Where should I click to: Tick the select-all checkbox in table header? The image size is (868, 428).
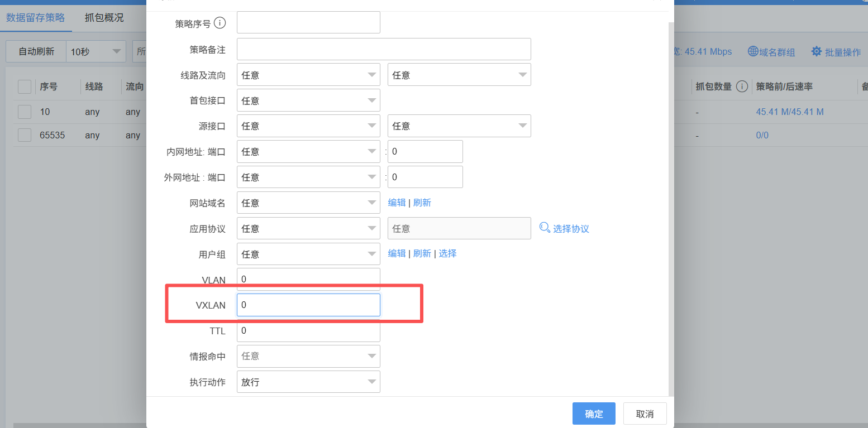click(x=25, y=86)
